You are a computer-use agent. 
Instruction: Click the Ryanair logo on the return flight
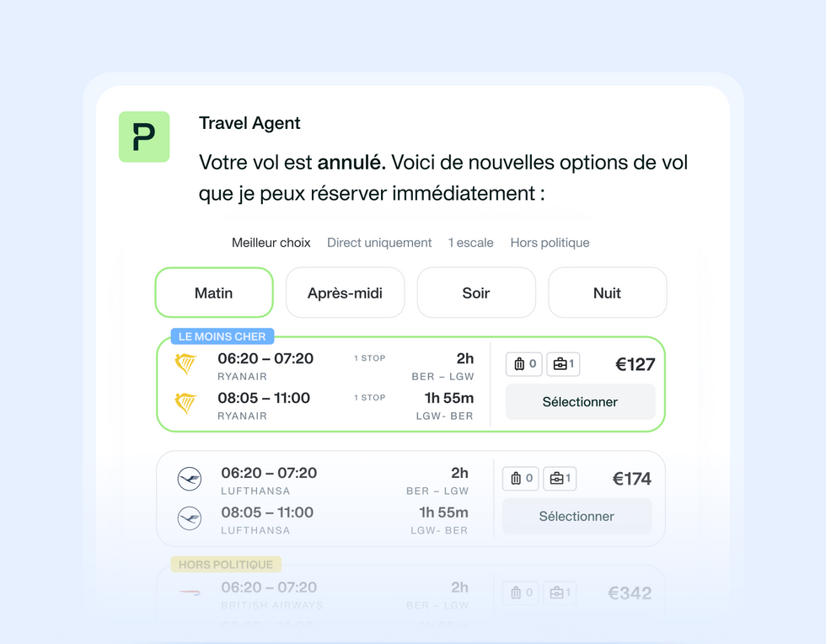pos(187,403)
